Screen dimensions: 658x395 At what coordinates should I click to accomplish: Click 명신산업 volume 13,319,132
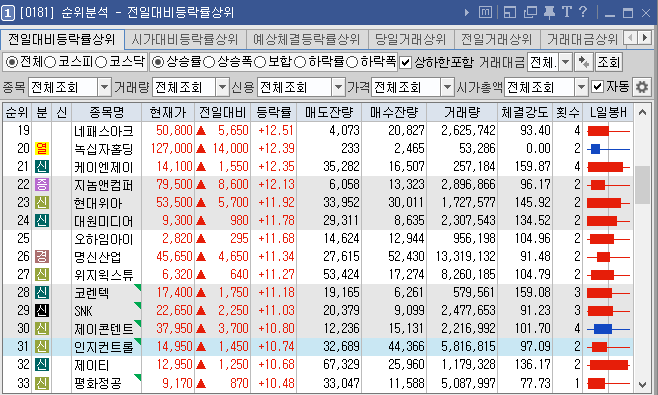465,256
